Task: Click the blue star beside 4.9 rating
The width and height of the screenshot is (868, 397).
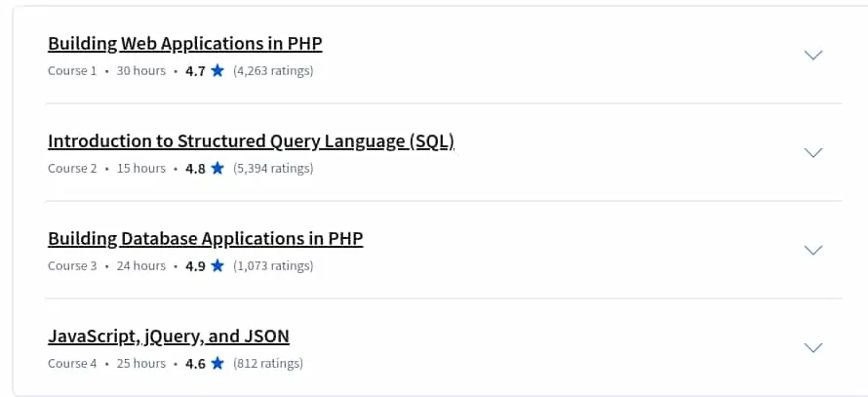Action: click(x=217, y=265)
